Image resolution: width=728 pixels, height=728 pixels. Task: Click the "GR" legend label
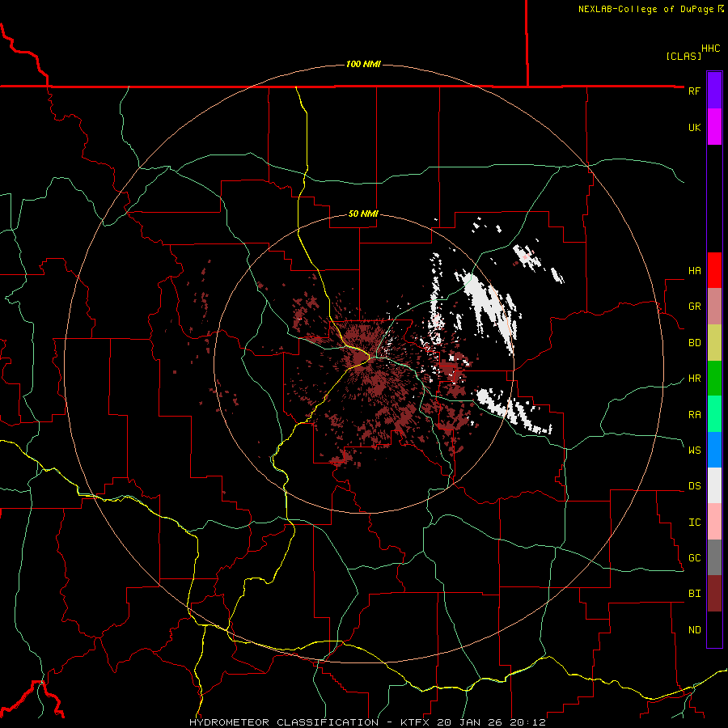click(694, 307)
